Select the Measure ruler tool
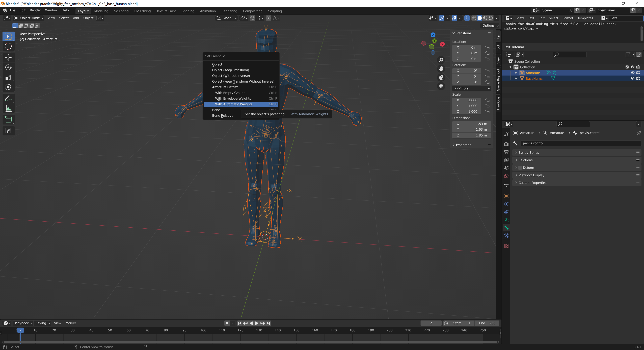644x350 pixels. pyautogui.click(x=8, y=109)
